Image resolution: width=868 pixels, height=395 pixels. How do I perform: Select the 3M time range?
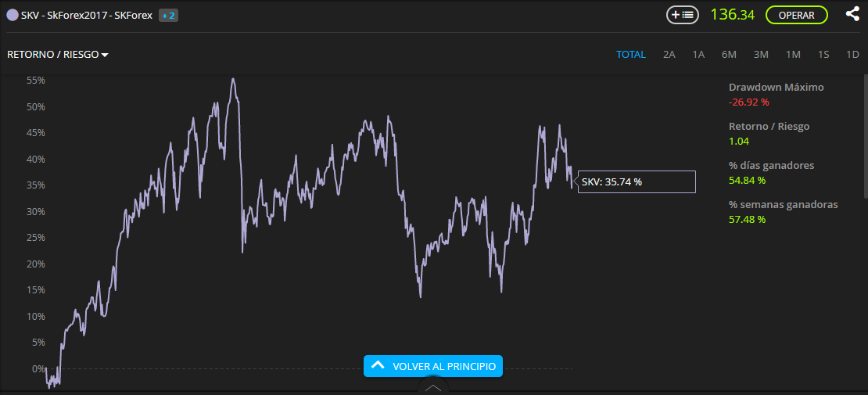click(x=761, y=55)
